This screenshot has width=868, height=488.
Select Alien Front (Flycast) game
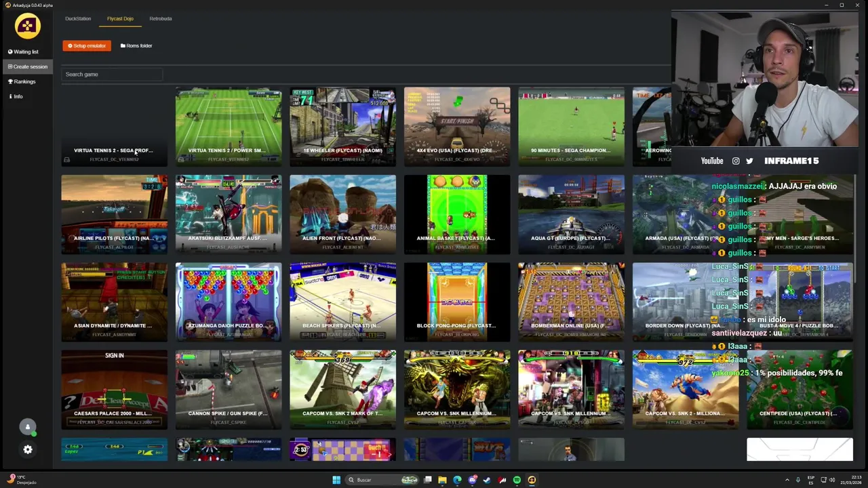point(343,214)
